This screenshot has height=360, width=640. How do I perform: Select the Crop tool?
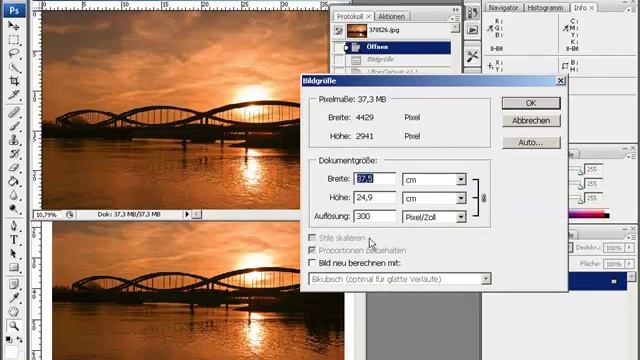[x=14, y=81]
